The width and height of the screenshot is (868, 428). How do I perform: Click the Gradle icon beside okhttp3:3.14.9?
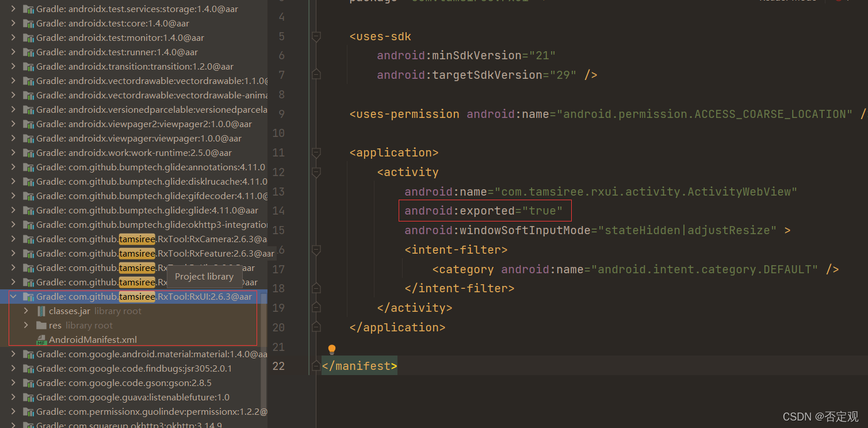29,425
